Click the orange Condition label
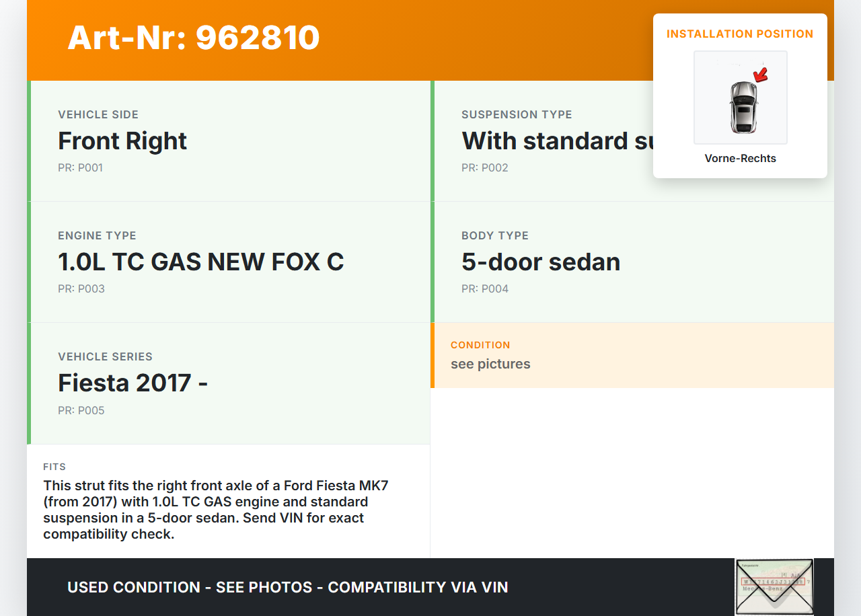The image size is (861, 616). click(x=480, y=345)
